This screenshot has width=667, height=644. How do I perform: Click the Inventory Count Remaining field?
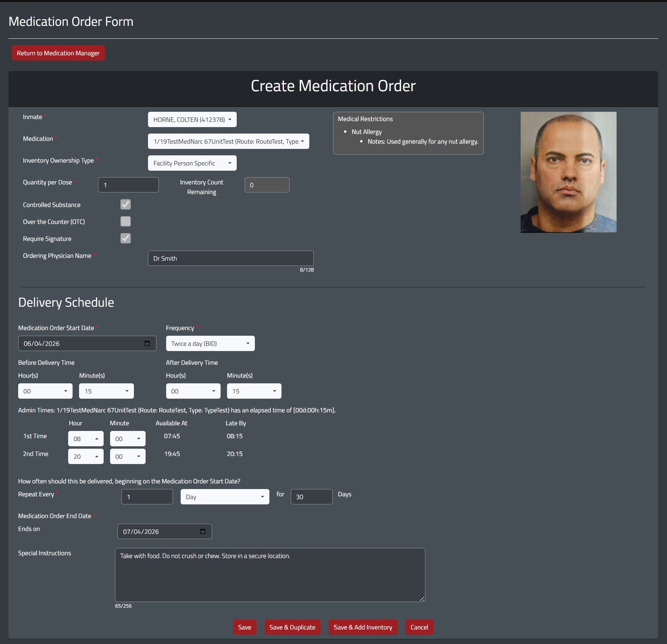(267, 185)
